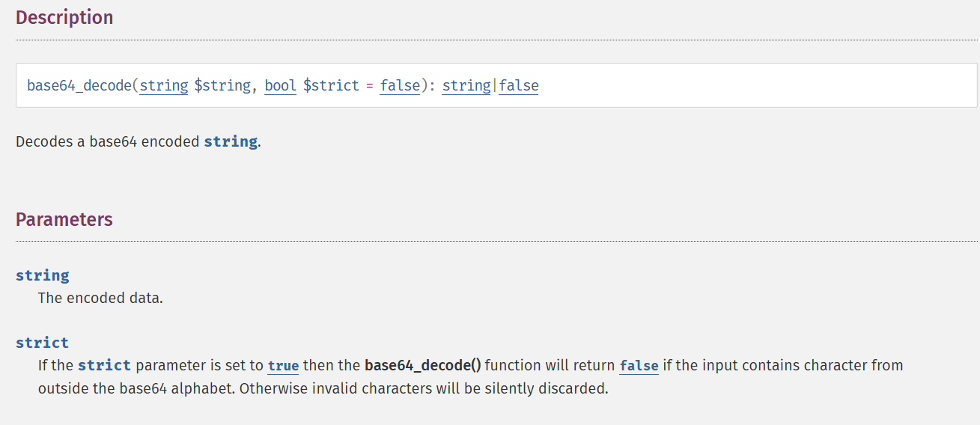Select the strict parameter name under Parameters

click(x=42, y=343)
